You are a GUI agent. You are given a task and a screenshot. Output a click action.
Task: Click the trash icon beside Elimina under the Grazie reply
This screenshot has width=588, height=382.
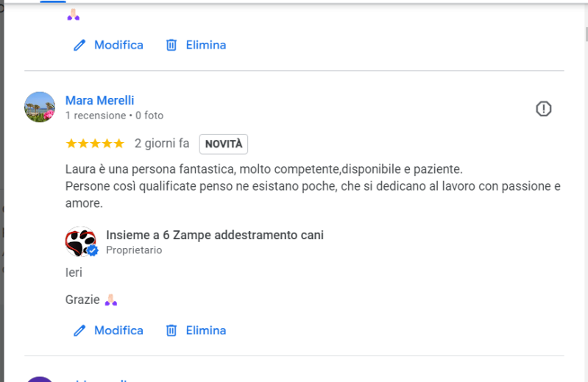[x=171, y=330]
